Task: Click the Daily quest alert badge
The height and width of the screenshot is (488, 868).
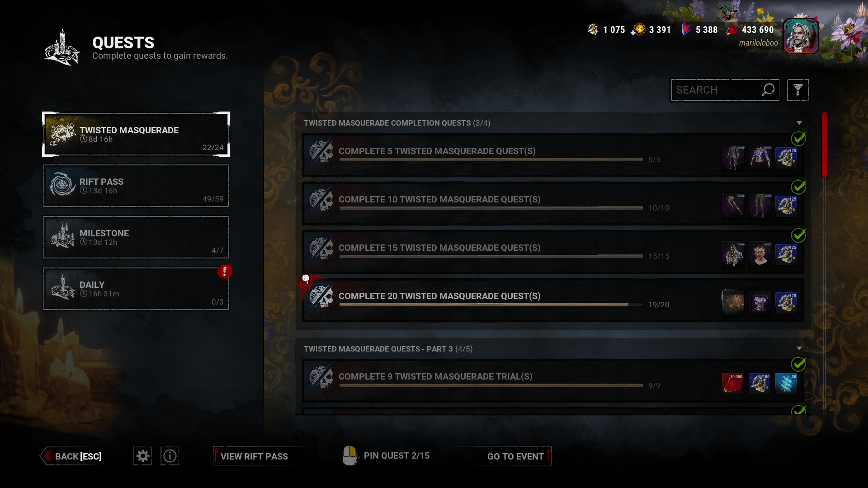Action: pos(224,272)
